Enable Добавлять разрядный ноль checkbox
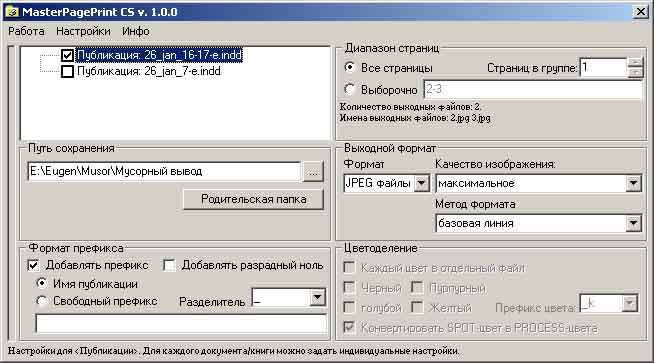The image size is (654, 363). point(169,265)
